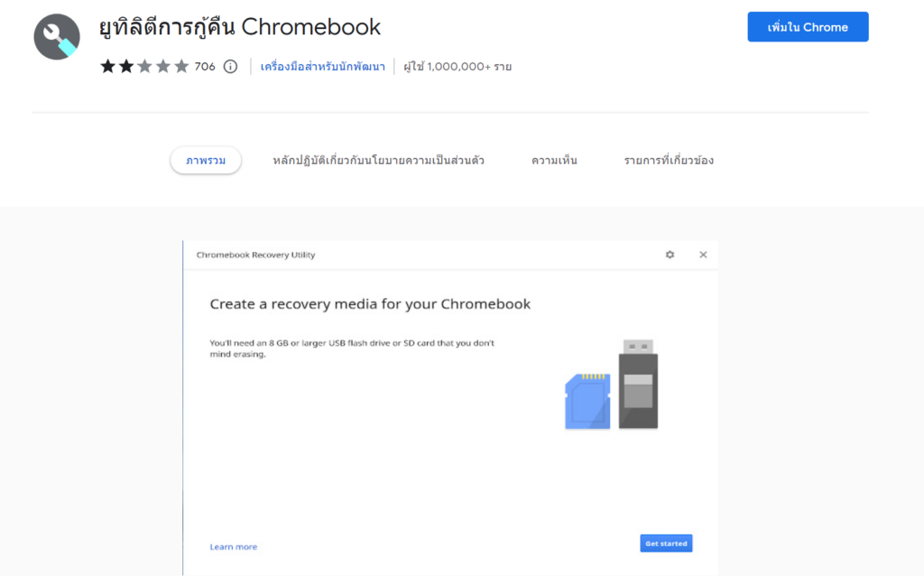Click the 'Create a recovery media' heading
Viewport: 924px width, 576px height.
[x=370, y=304]
